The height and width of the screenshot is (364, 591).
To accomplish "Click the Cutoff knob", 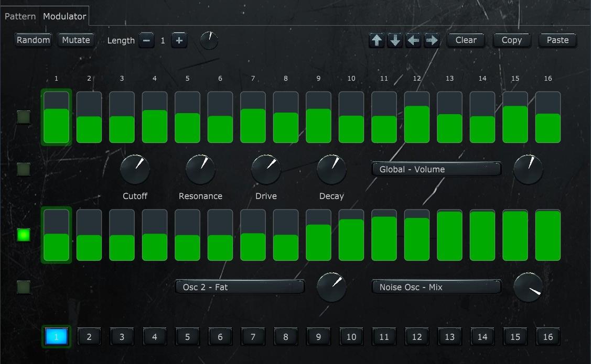I will pos(135,169).
